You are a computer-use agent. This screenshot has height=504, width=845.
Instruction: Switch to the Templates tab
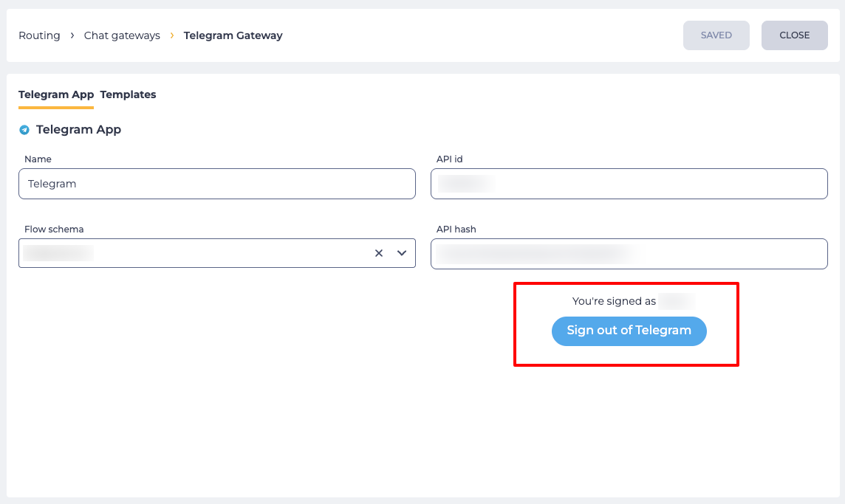tap(129, 94)
